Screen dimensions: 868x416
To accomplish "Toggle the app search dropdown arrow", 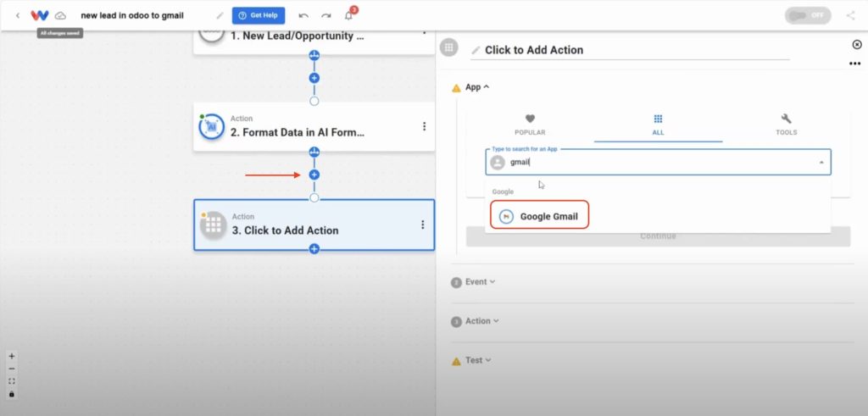I will point(821,163).
